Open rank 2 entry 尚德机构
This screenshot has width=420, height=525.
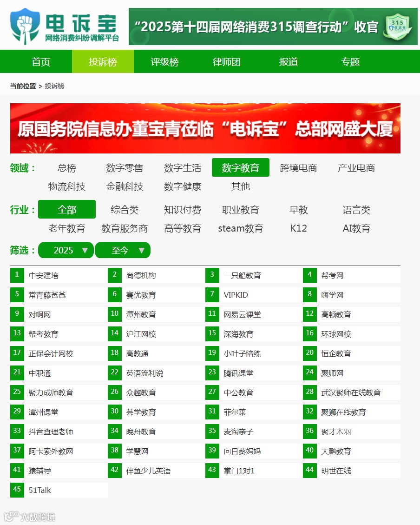(x=157, y=275)
